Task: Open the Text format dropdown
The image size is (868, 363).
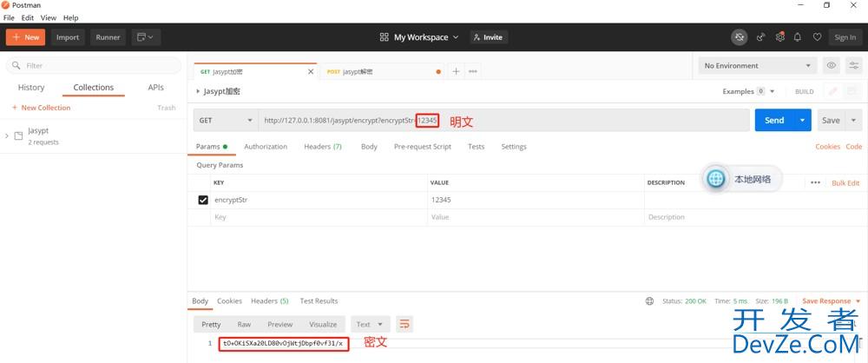Action: [x=371, y=324]
